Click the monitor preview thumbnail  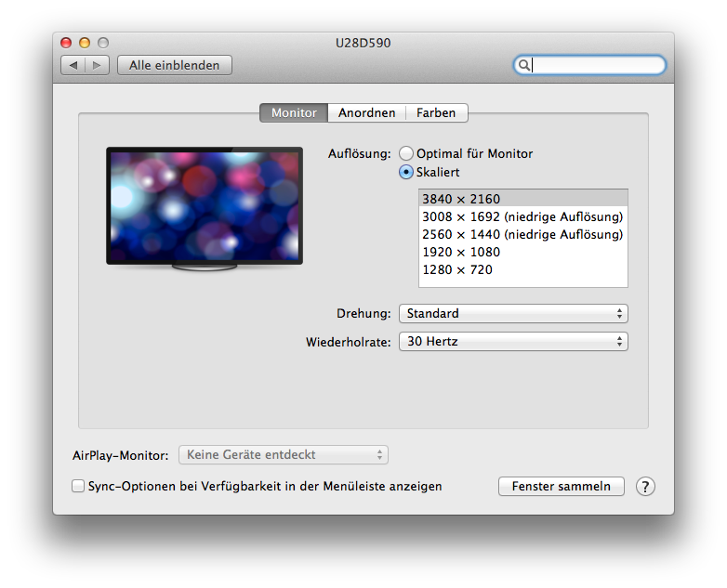coord(205,209)
